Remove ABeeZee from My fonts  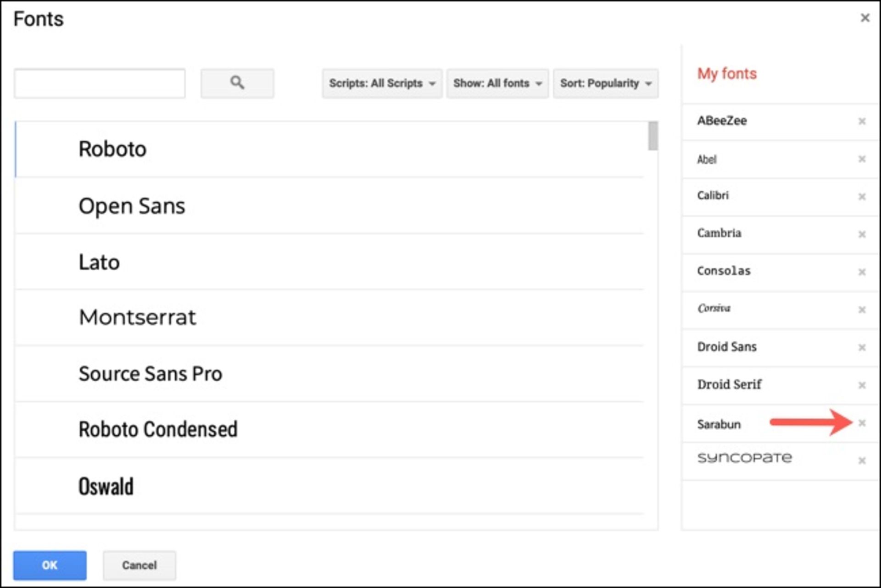coord(862,121)
